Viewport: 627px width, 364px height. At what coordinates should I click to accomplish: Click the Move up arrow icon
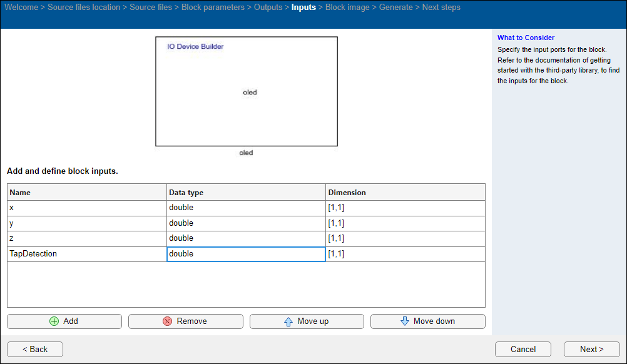point(288,321)
